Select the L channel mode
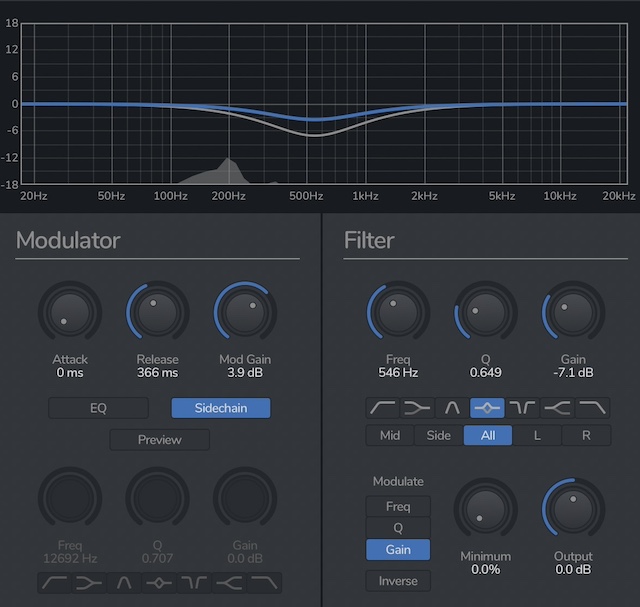Image resolution: width=640 pixels, height=607 pixels. coord(537,435)
